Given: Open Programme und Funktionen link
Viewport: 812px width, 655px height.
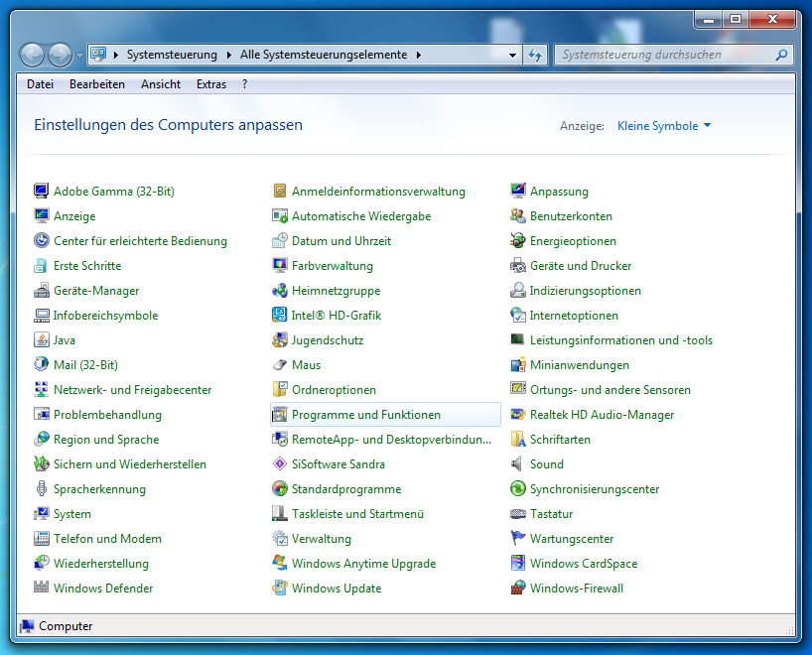Looking at the screenshot, I should [x=365, y=415].
